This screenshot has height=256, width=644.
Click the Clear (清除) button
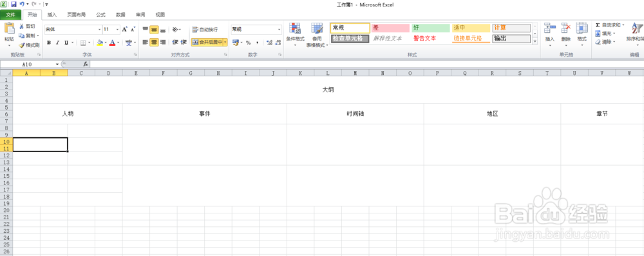click(x=604, y=41)
